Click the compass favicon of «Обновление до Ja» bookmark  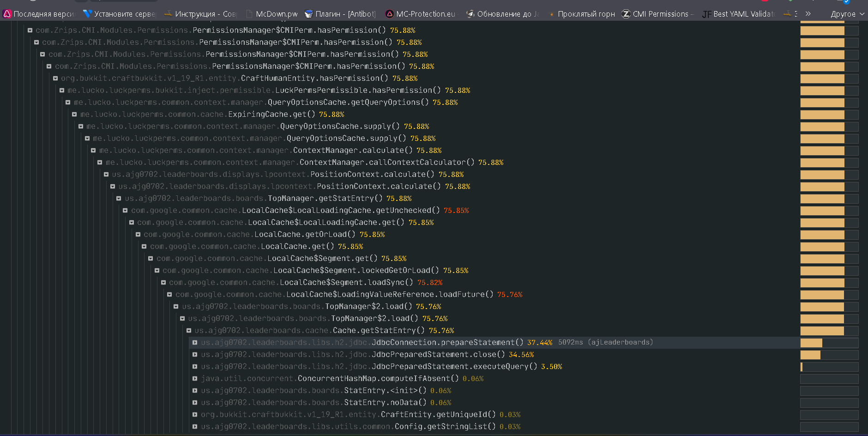(x=470, y=14)
